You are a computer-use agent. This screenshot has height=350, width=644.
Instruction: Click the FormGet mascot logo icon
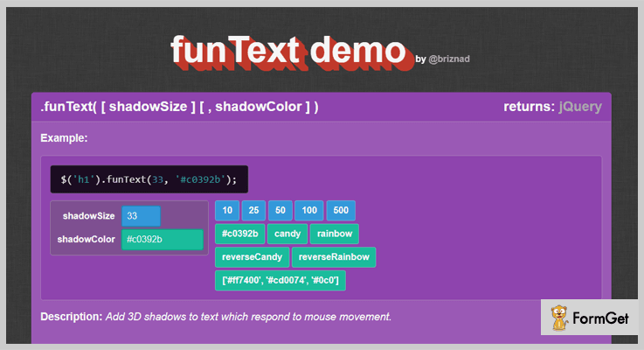pyautogui.click(x=558, y=318)
